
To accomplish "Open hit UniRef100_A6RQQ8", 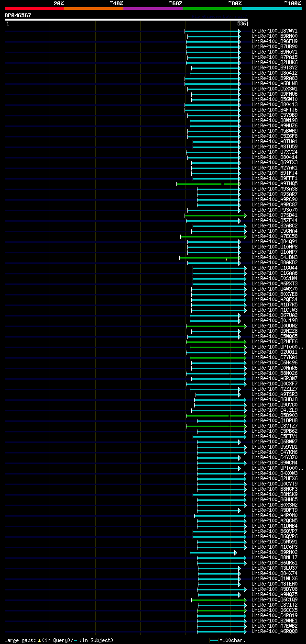I will pos(274,631).
